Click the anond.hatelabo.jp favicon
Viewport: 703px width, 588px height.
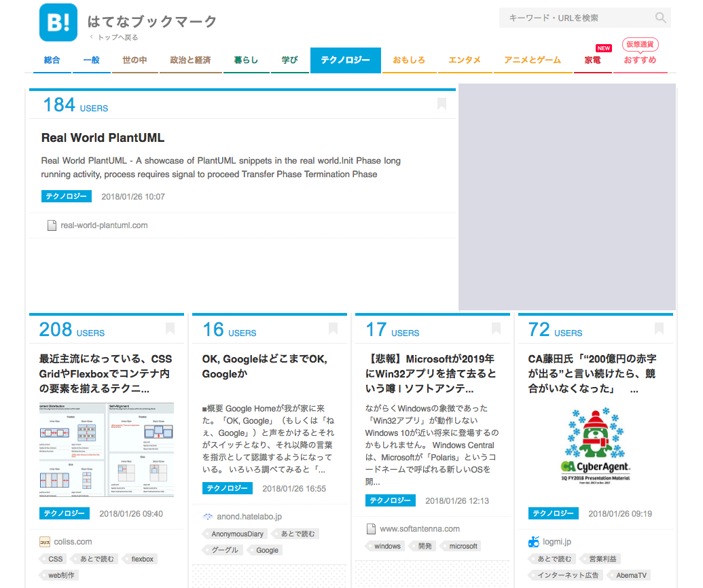click(x=208, y=516)
